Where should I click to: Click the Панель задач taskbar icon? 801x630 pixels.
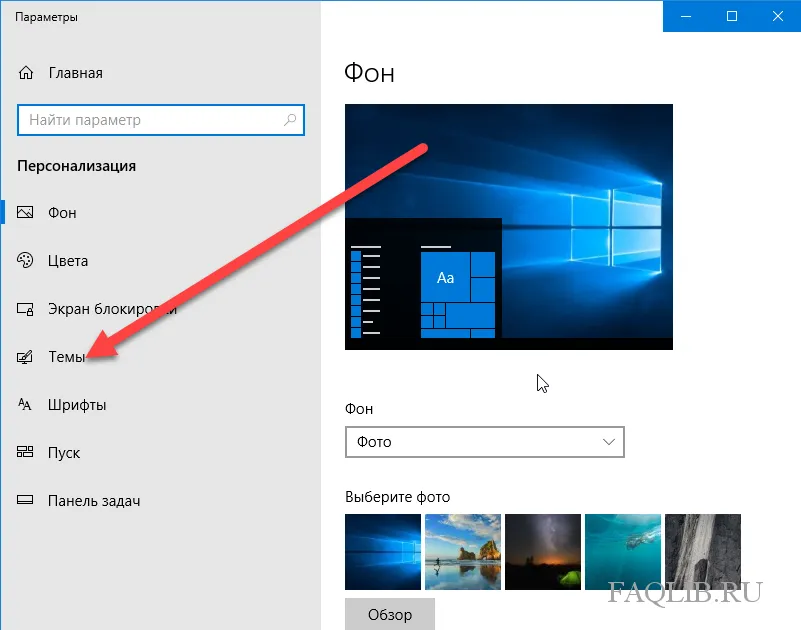(x=25, y=500)
